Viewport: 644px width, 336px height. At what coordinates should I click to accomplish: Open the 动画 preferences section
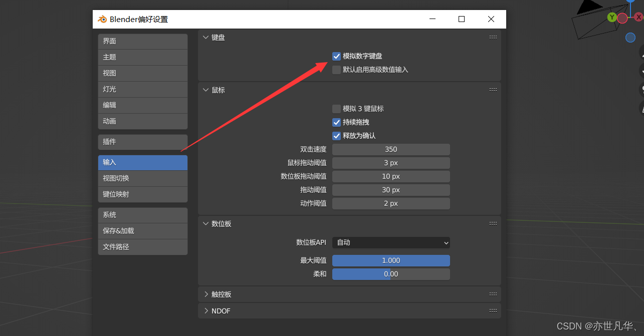[x=143, y=121]
